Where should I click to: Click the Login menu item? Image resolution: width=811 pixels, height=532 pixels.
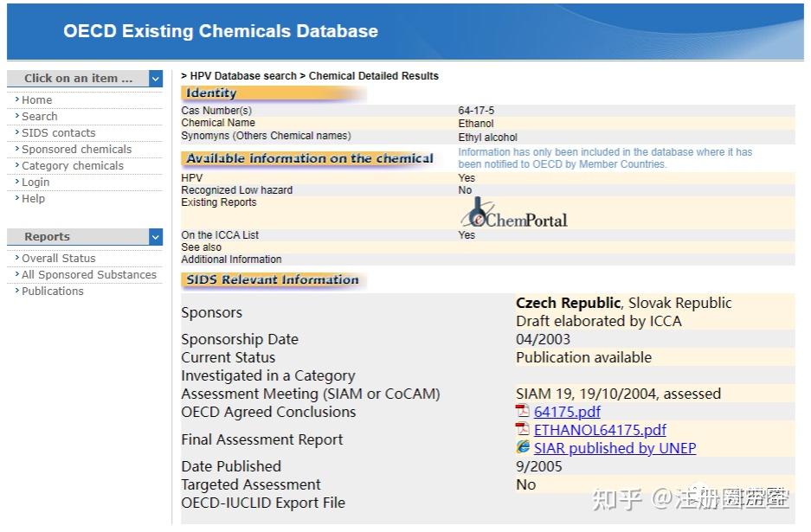pyautogui.click(x=35, y=183)
